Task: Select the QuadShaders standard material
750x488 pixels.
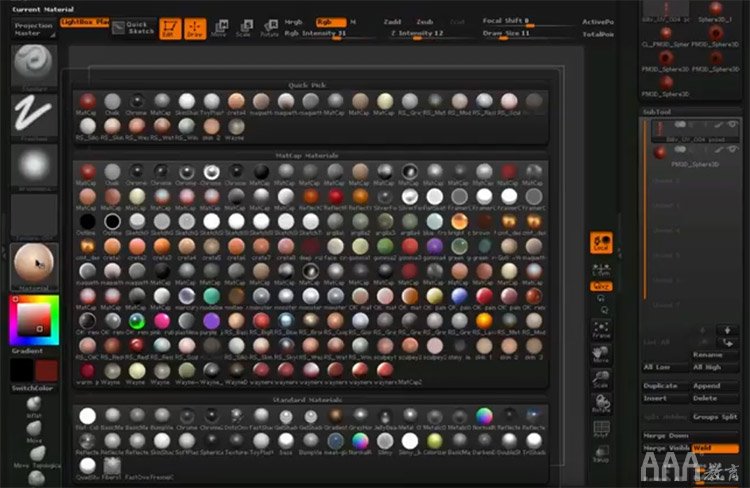Action: pos(88,466)
